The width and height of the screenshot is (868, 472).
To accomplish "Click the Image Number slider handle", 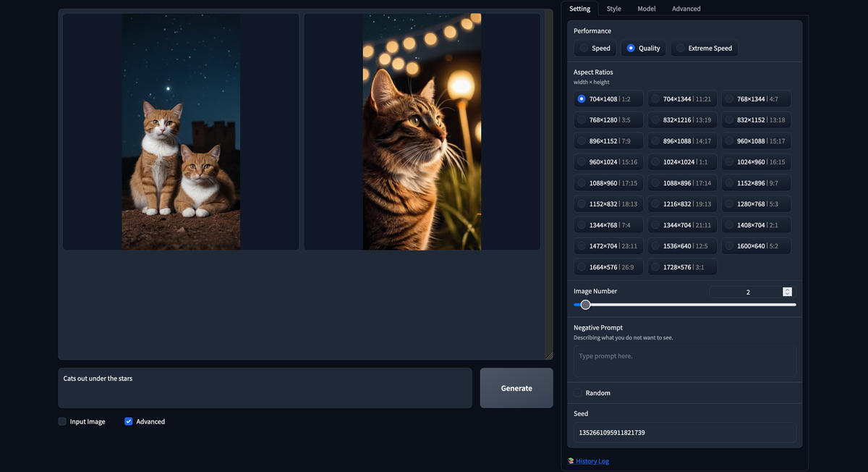I will 585,305.
